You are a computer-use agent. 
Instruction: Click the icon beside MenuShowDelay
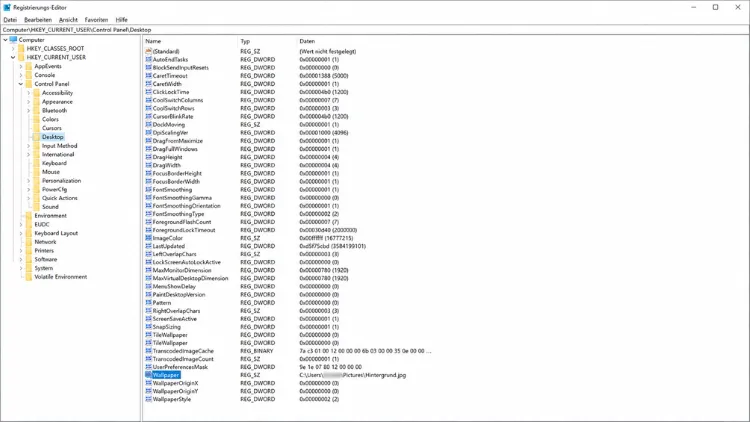pos(148,286)
